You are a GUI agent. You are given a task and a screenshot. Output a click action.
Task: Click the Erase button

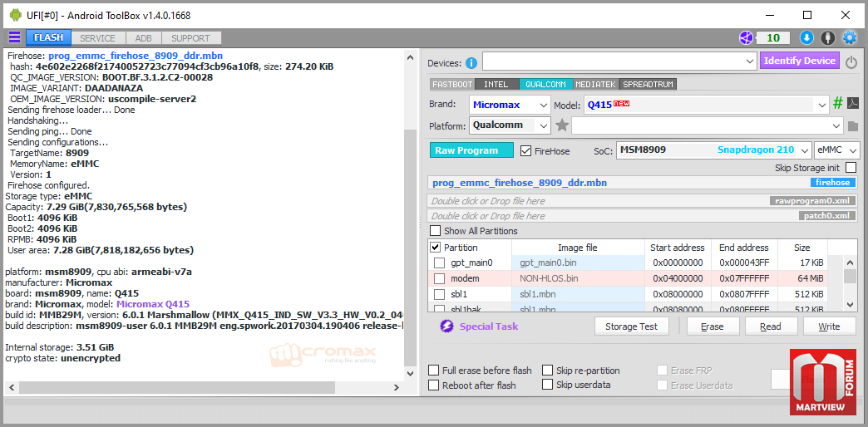point(713,326)
